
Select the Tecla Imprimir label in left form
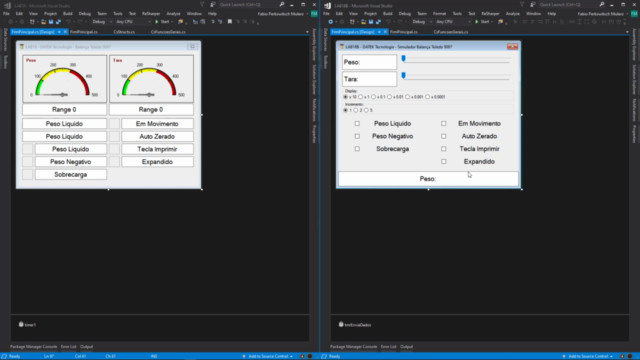[157, 149]
